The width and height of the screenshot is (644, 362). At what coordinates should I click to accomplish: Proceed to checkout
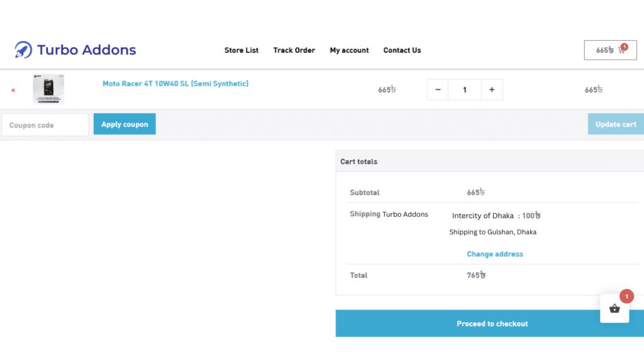(489, 324)
